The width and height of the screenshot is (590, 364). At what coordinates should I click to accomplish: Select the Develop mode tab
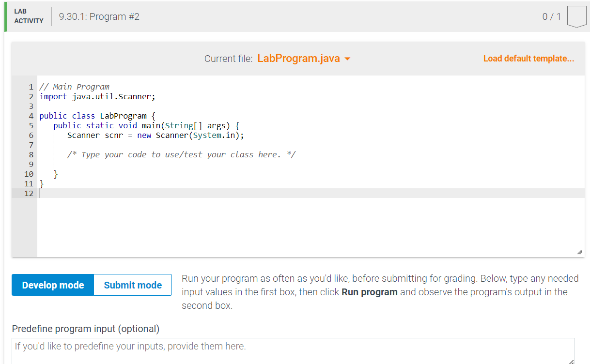point(52,285)
